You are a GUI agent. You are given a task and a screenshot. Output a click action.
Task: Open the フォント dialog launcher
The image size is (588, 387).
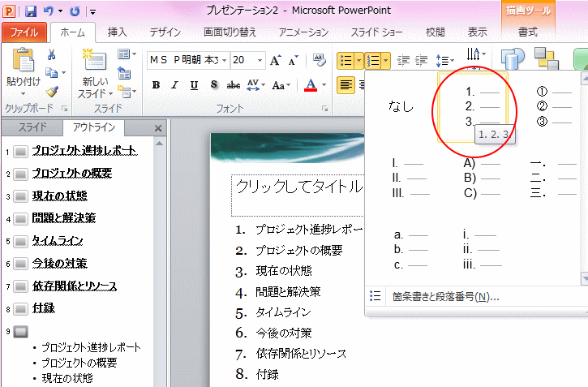click(324, 109)
